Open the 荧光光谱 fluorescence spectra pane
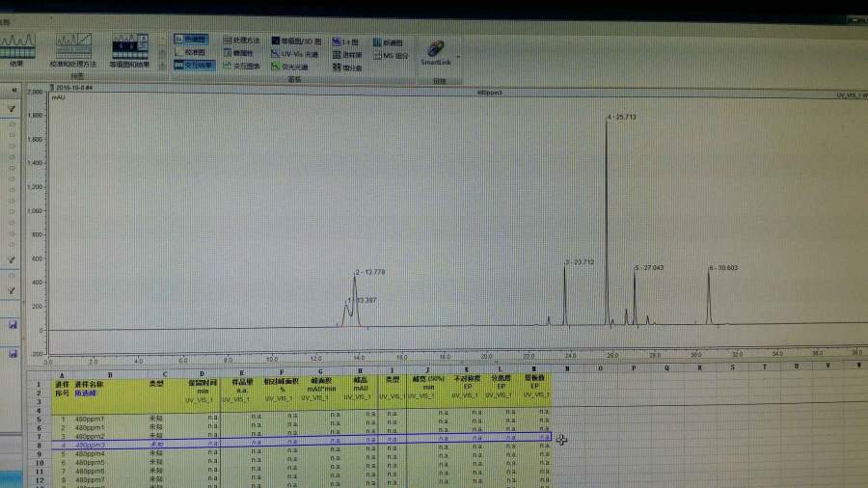868x488 pixels. point(290,67)
